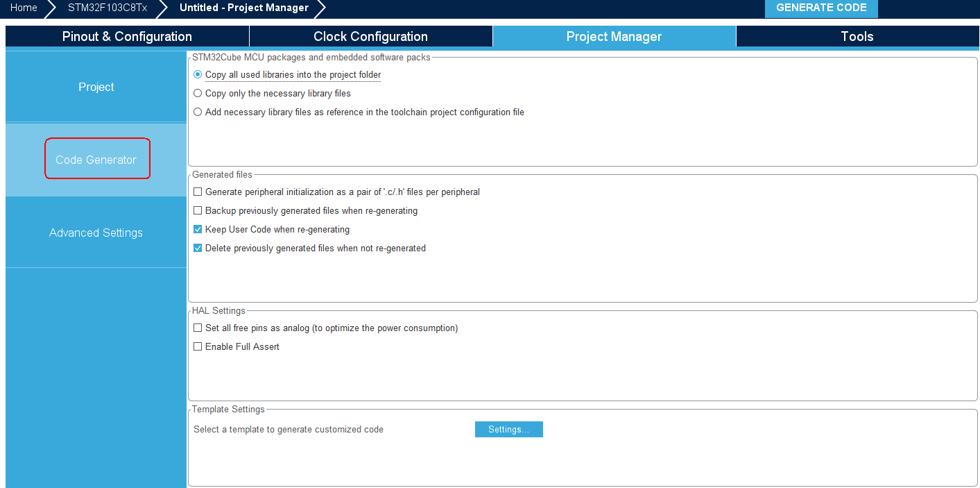Open template Settings... button
The width and height of the screenshot is (980, 488).
tap(509, 430)
